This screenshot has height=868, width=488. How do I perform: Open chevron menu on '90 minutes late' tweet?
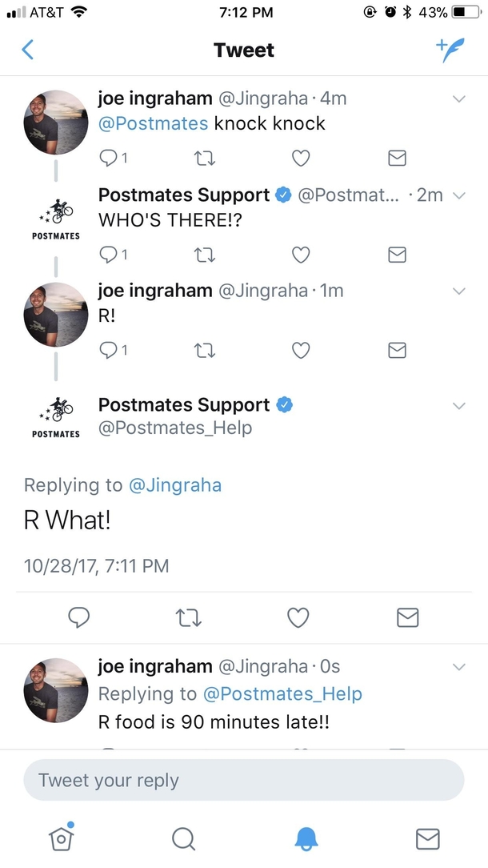click(458, 666)
